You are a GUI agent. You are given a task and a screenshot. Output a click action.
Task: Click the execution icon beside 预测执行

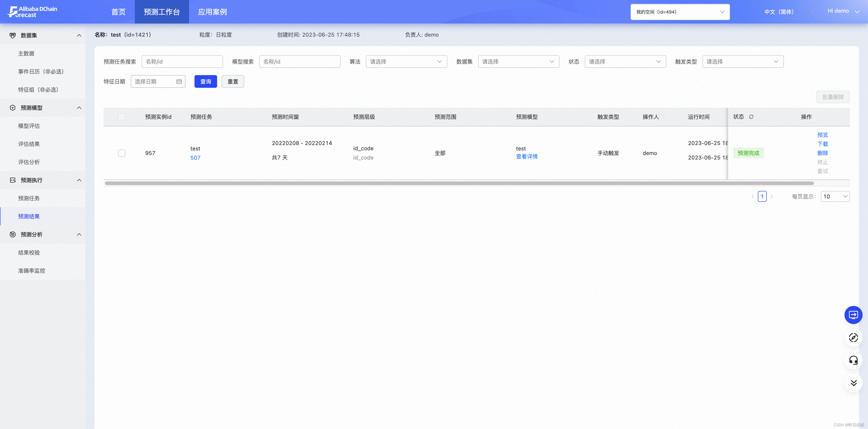(x=12, y=180)
